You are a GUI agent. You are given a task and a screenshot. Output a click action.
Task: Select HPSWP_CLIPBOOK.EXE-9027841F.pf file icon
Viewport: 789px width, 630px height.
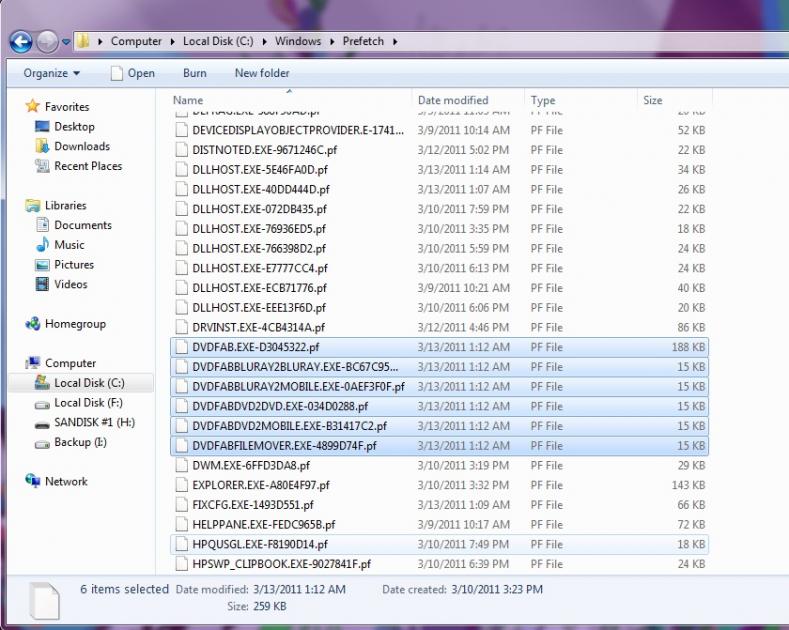tap(181, 564)
